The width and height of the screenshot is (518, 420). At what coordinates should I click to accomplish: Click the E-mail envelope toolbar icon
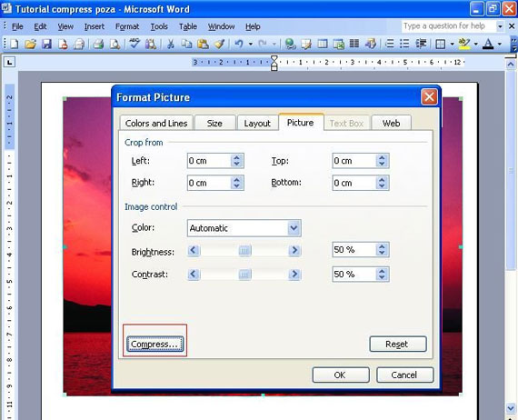79,44
